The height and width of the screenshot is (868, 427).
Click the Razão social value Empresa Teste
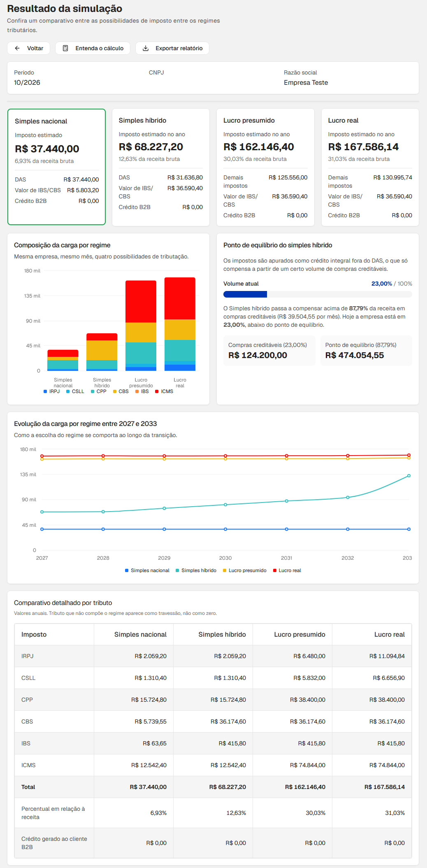point(306,83)
